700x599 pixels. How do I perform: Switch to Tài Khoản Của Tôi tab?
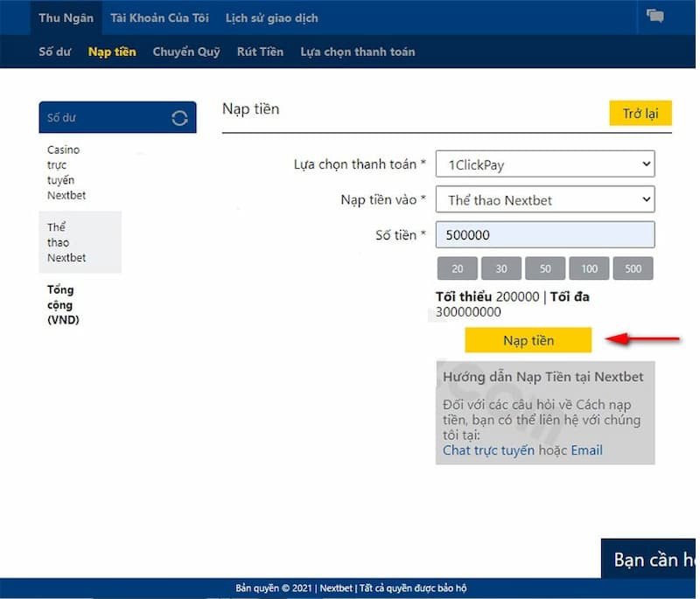[x=159, y=17]
